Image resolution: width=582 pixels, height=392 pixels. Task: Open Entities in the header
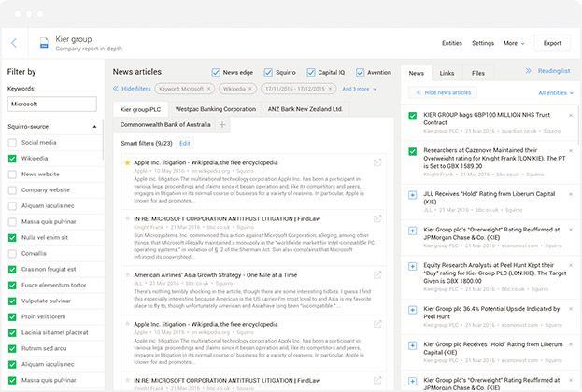[x=452, y=43]
